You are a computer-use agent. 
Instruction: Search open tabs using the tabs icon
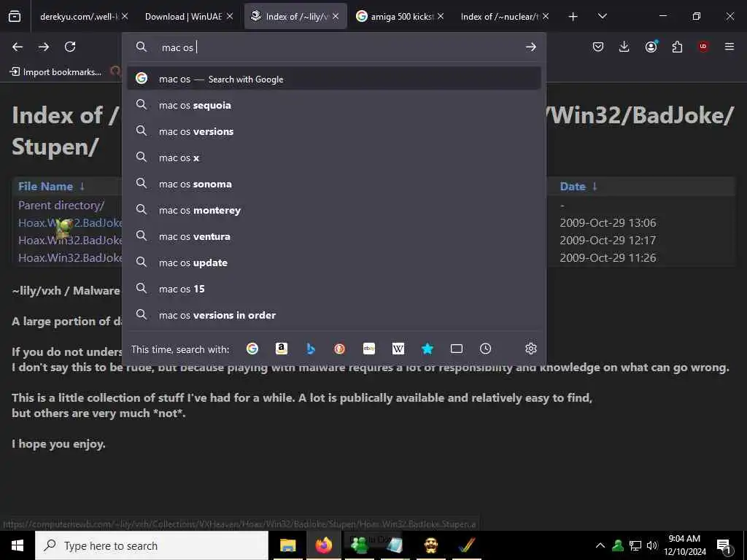coord(457,349)
